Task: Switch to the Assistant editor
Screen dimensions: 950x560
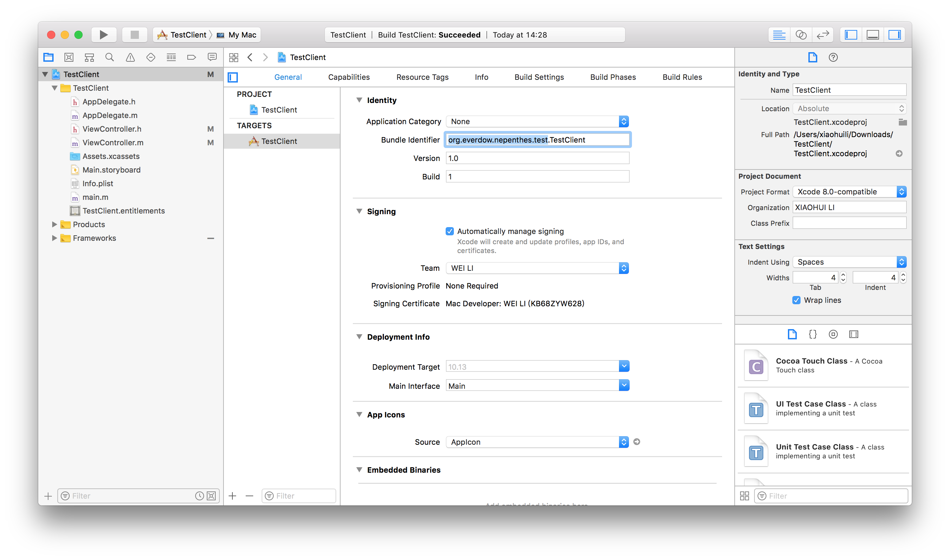Action: [x=801, y=35]
